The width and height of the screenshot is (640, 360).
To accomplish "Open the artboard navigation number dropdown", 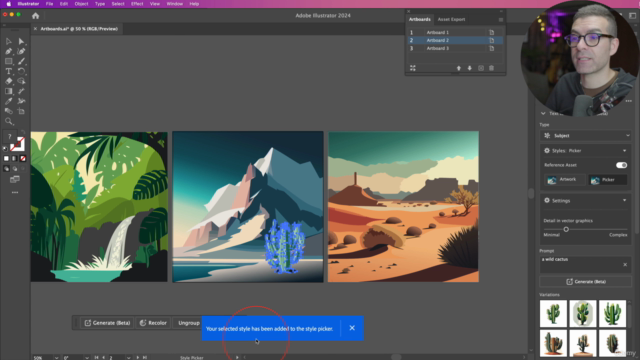I will pos(128,358).
